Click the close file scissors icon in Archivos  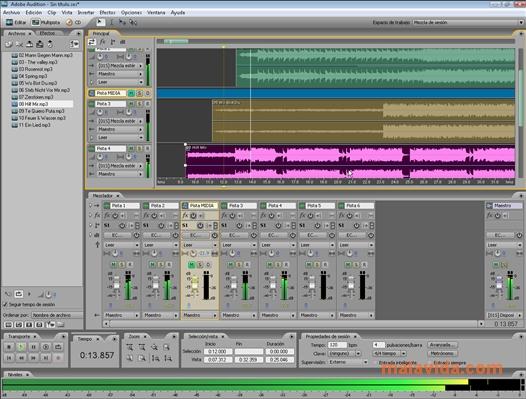click(x=19, y=44)
